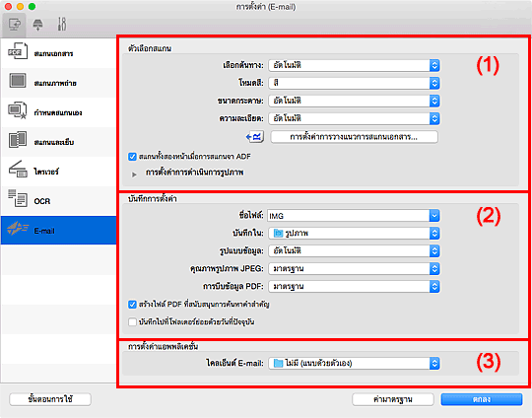Open the file name dropdown arrow
The image size is (532, 418).
pyautogui.click(x=434, y=216)
